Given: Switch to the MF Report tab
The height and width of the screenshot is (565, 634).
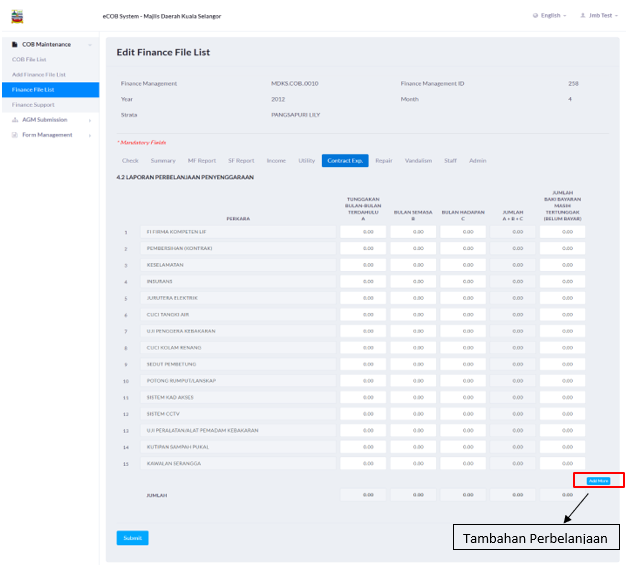Looking at the screenshot, I should [201, 160].
